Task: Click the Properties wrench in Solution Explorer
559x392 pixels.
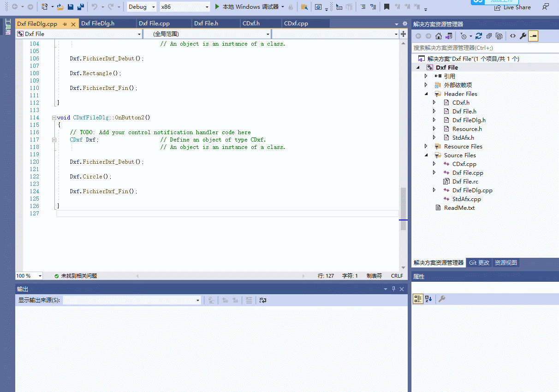Action: coord(523,36)
